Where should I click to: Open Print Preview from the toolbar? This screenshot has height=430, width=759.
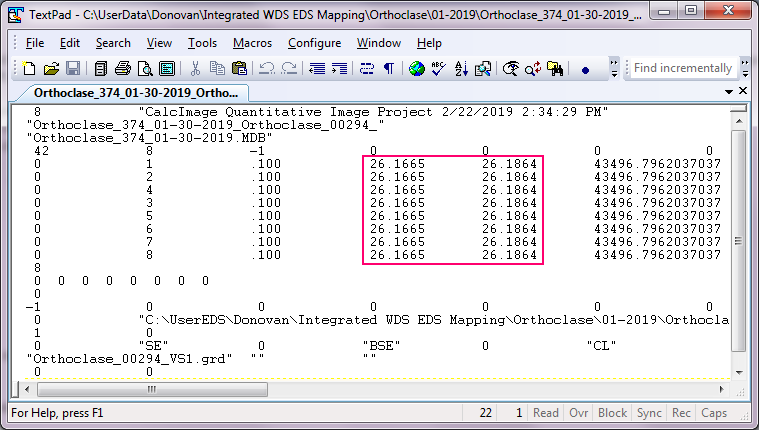pos(145,69)
